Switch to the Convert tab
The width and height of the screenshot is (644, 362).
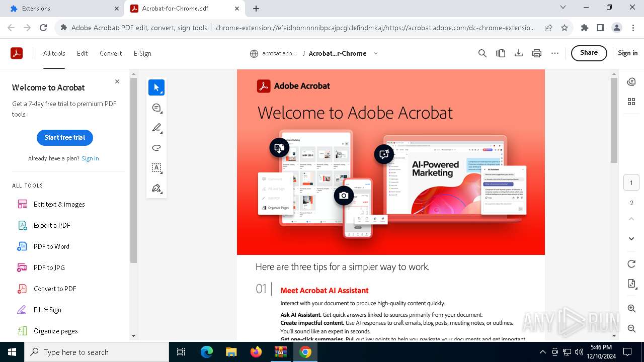click(x=111, y=53)
